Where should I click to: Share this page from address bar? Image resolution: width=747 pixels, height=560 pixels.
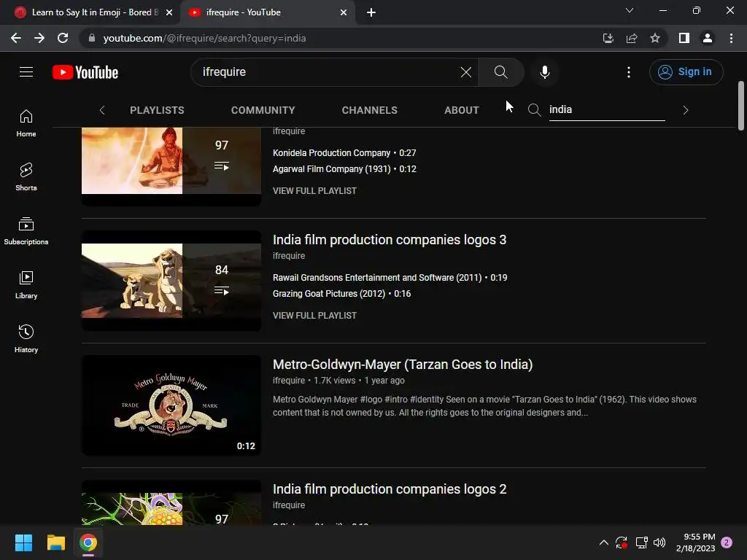632,38
